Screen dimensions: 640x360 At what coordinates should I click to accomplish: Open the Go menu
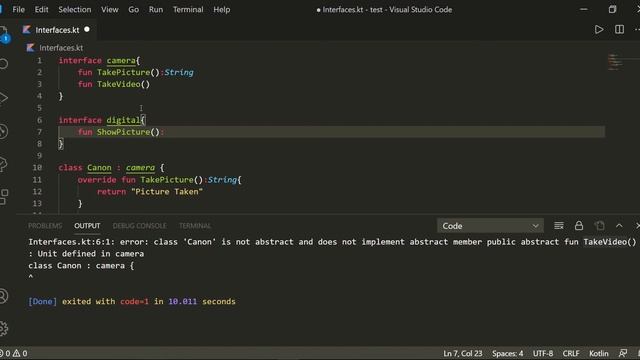pyautogui.click(x=133, y=9)
